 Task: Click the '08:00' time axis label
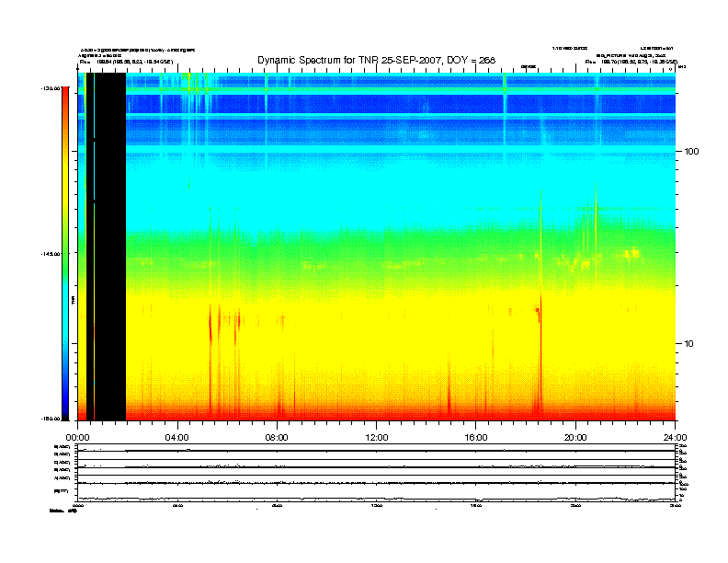click(x=277, y=438)
